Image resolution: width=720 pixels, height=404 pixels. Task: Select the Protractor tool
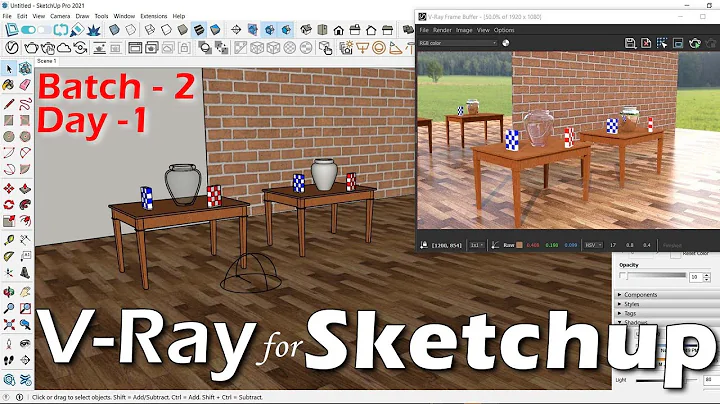click(9, 256)
